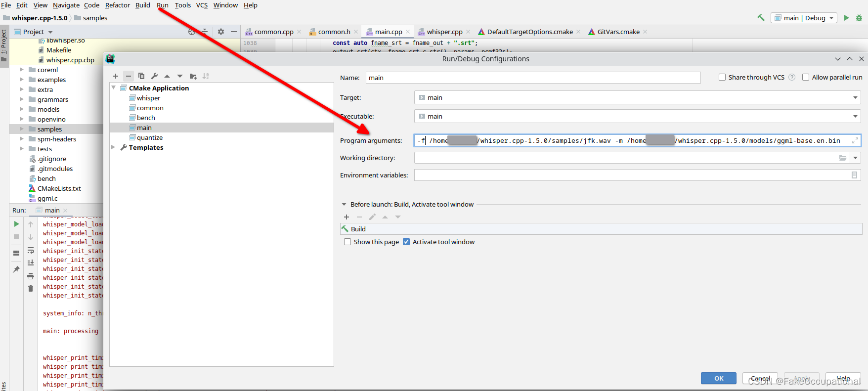Screen dimensions: 868x391
Task: Open CMakeLists.txt in Project tree
Action: (x=59, y=188)
